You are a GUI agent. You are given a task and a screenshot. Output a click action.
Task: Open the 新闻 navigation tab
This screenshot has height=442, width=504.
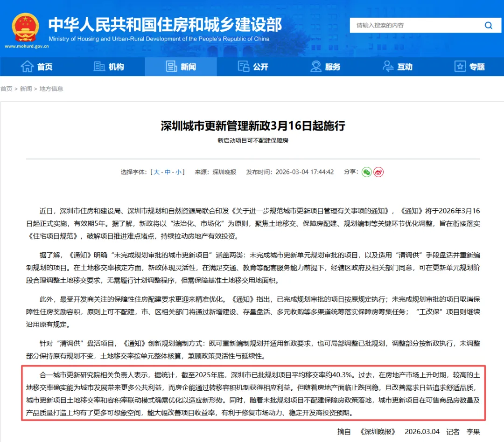pos(181,67)
